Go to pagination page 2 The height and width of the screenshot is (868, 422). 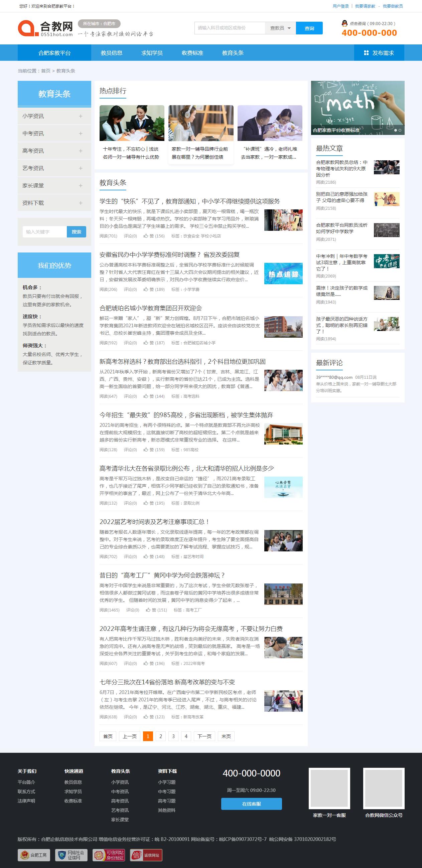coord(161,736)
